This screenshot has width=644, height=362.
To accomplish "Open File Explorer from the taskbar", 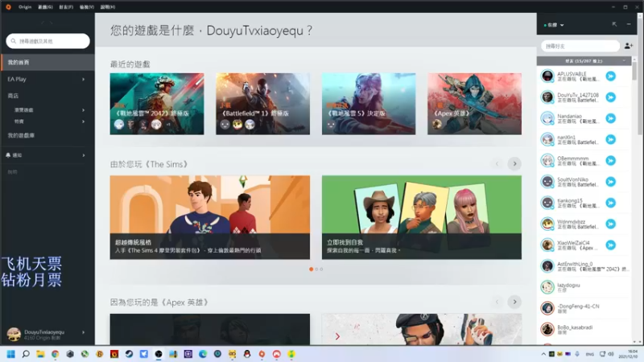I will tap(40, 354).
